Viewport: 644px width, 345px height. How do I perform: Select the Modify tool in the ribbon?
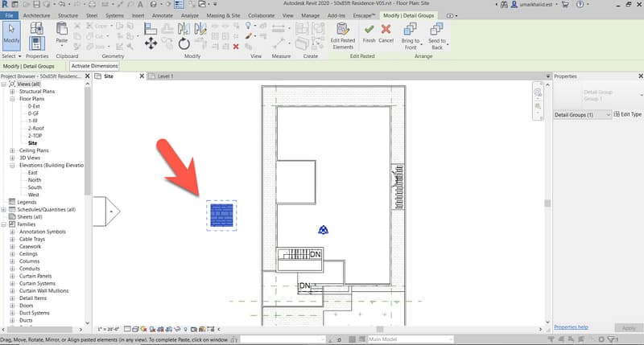click(13, 34)
